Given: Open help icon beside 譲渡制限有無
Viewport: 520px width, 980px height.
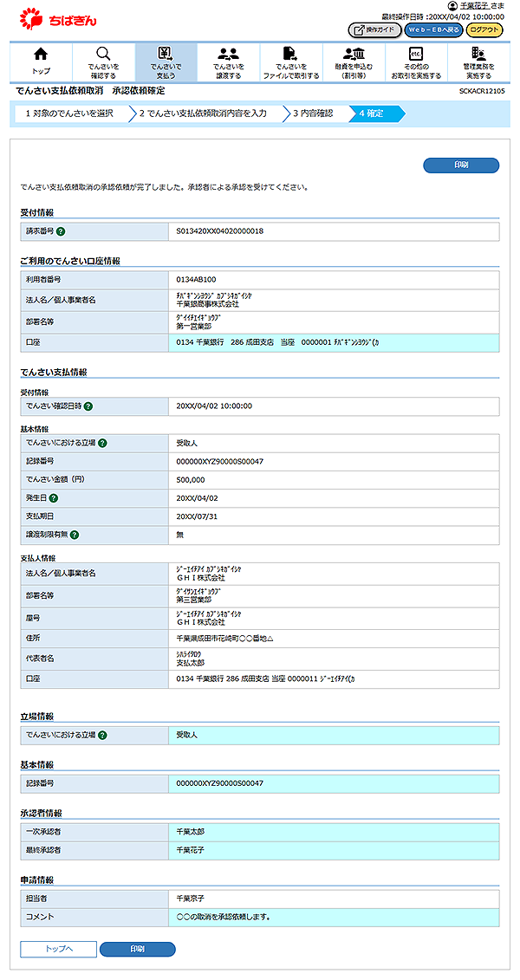Looking at the screenshot, I should [75, 535].
